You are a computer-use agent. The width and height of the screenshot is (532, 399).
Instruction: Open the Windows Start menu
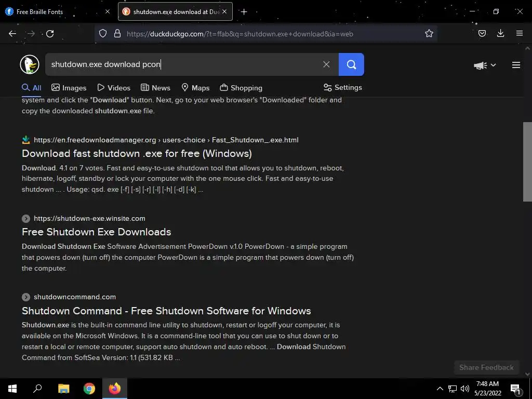[x=12, y=389]
